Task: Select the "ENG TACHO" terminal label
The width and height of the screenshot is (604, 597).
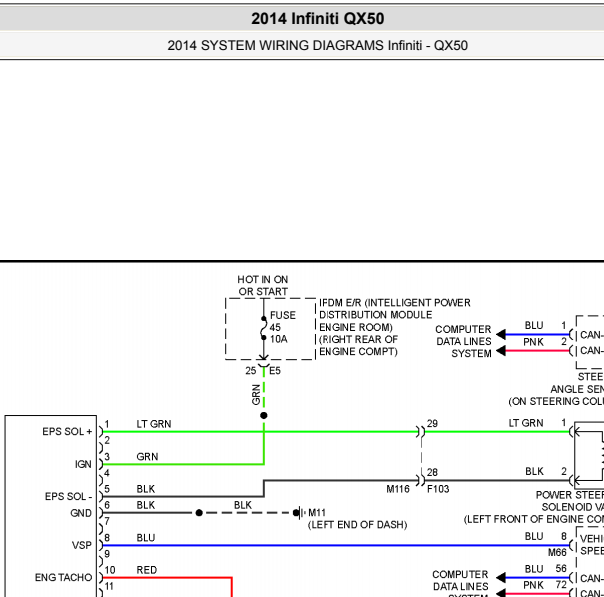Action: (64, 577)
